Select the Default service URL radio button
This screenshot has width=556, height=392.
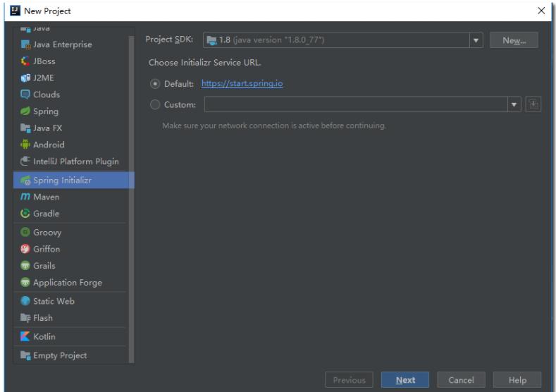coord(155,84)
